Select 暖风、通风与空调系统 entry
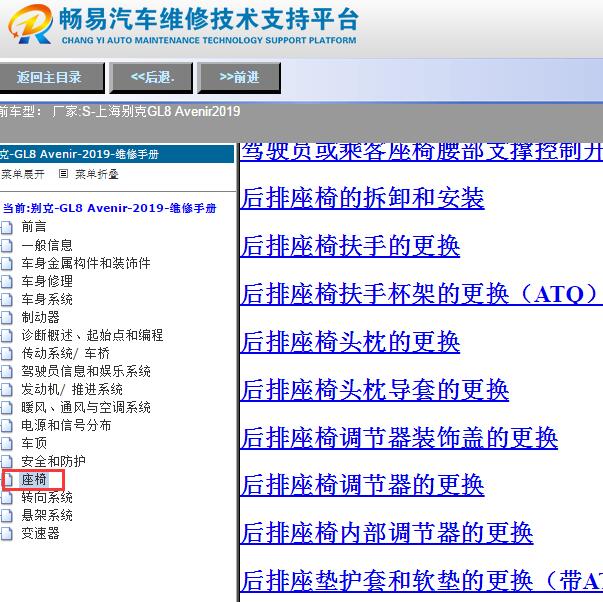The width and height of the screenshot is (603, 602). (x=86, y=407)
